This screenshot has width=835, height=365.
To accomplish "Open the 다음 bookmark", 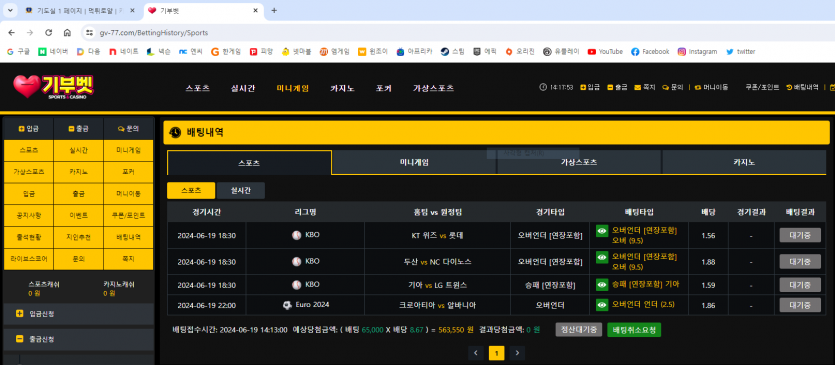I will pyautogui.click(x=88, y=52).
